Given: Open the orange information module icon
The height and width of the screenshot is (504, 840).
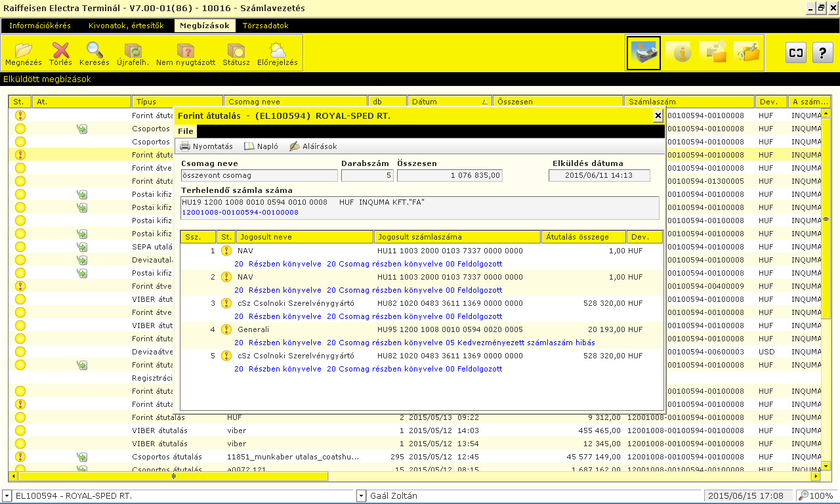Looking at the screenshot, I should point(679,53).
